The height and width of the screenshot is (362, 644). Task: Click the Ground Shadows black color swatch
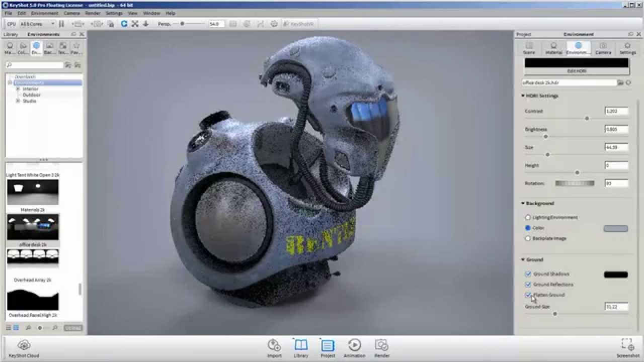[616, 275]
